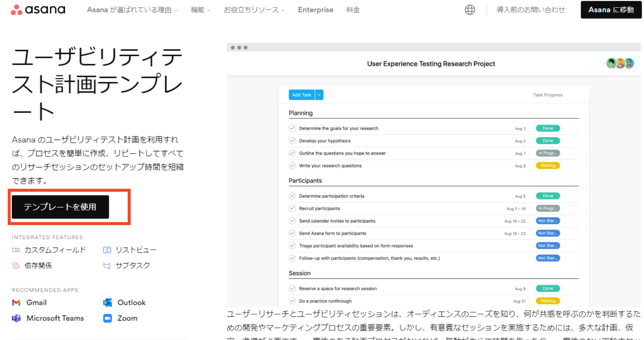Screen dimensions: 644x340
Task: Click the Outlook app icon
Action: click(x=108, y=303)
